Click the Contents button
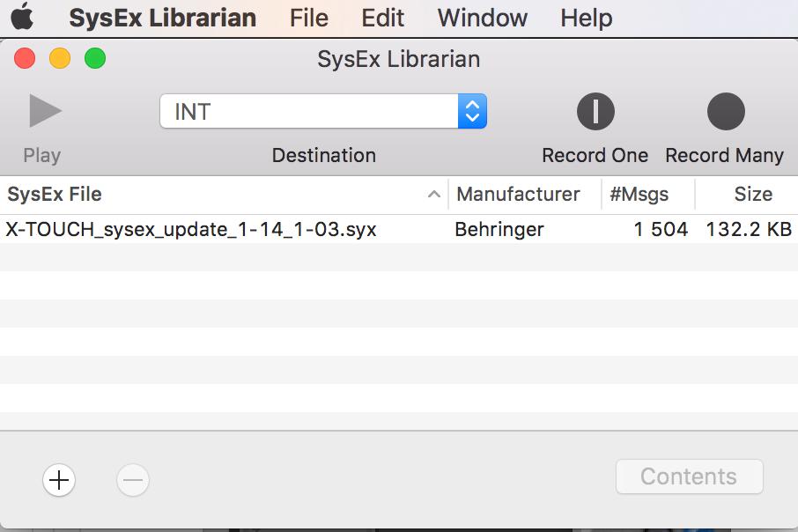Image resolution: width=798 pixels, height=532 pixels. [x=689, y=477]
